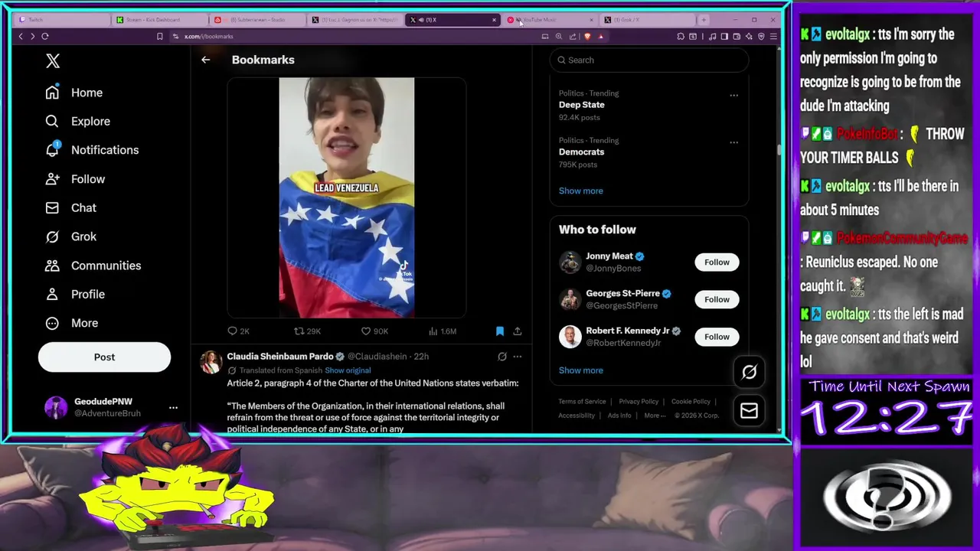980x551 pixels.
Task: Open a new browser tab
Action: pyautogui.click(x=704, y=20)
